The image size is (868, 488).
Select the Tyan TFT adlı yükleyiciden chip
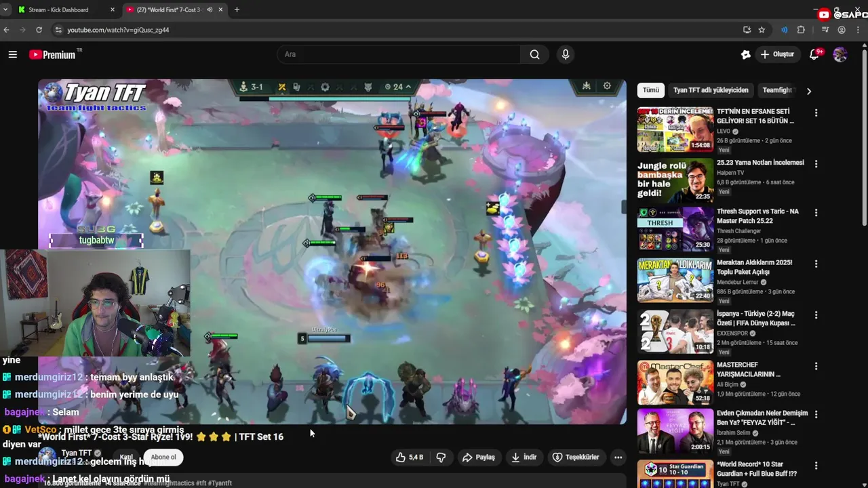(711, 90)
